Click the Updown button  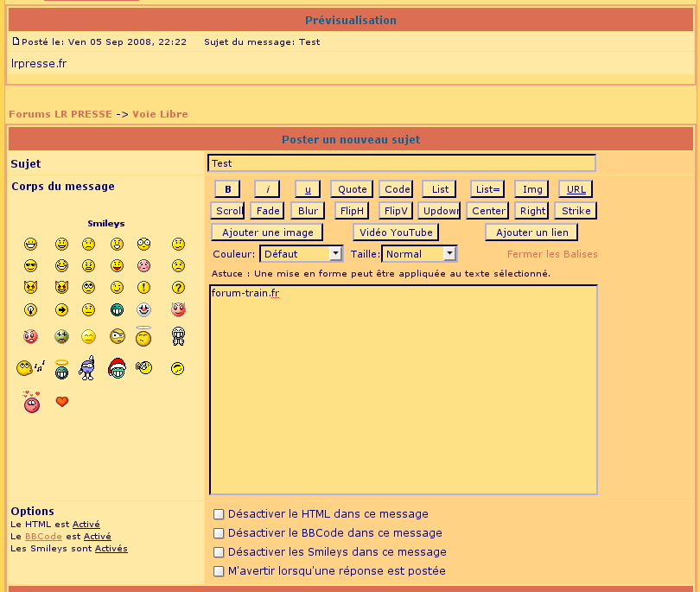[439, 210]
